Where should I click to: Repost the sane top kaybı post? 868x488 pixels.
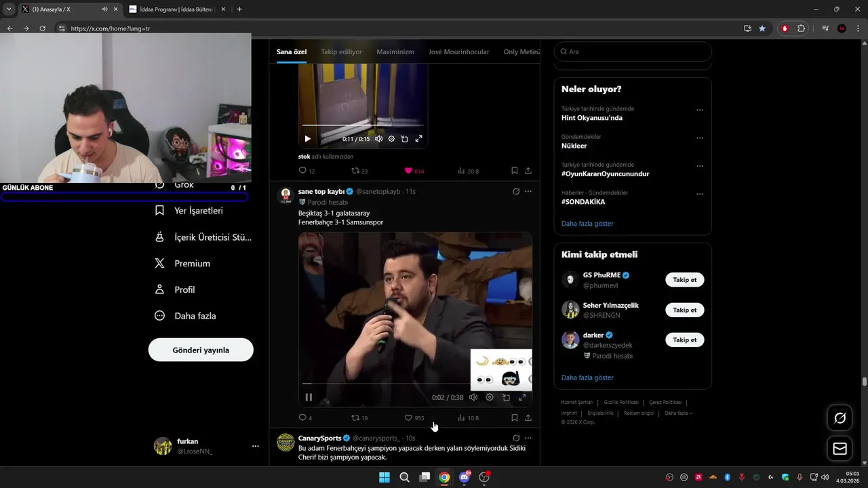(355, 418)
